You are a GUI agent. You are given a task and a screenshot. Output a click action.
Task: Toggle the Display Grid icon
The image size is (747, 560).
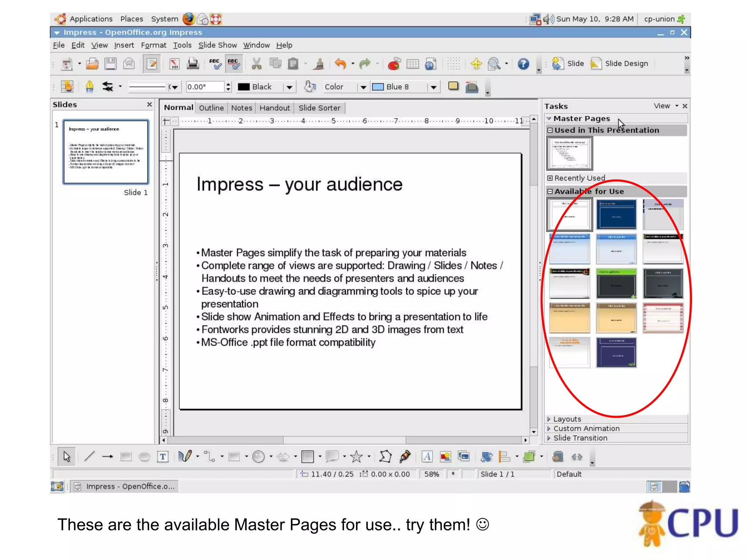(x=453, y=64)
